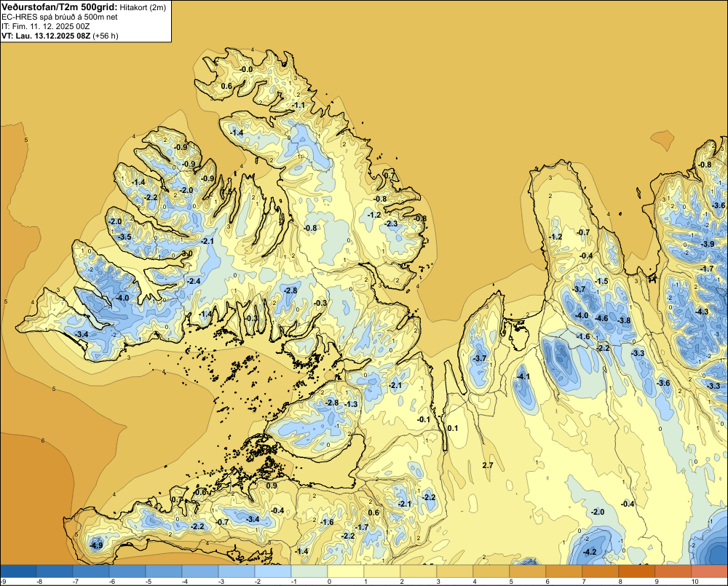Click the '-4.3' temperature value
The width and height of the screenshot is (728, 586).
(702, 312)
